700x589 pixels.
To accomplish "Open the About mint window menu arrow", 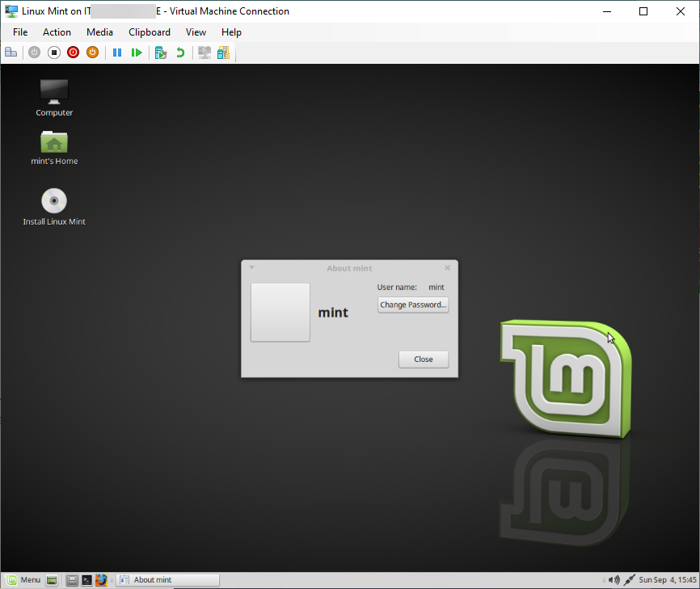I will point(251,267).
